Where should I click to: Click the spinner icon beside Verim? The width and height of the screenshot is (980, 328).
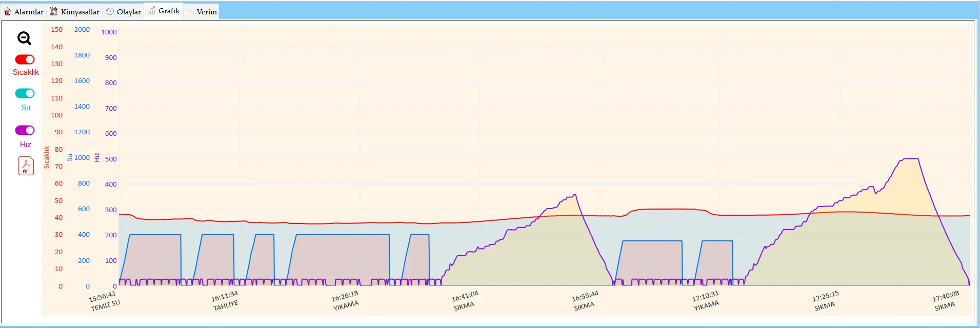click(190, 12)
